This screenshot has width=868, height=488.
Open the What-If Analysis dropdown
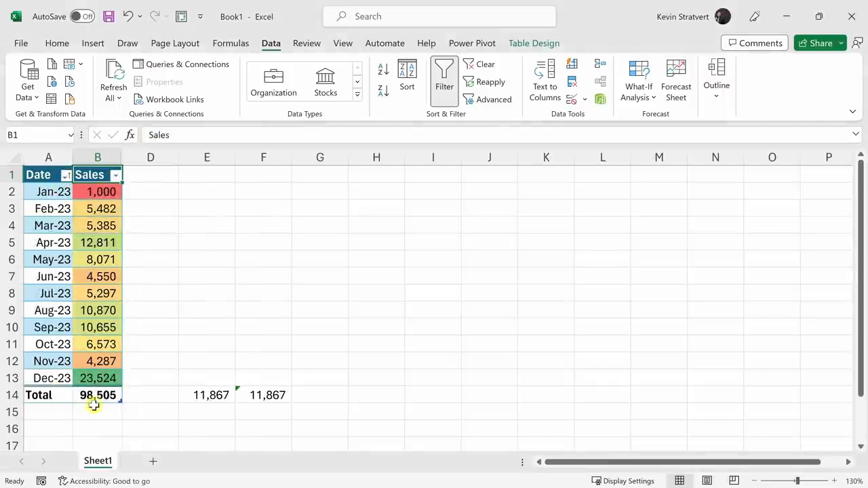click(x=639, y=81)
